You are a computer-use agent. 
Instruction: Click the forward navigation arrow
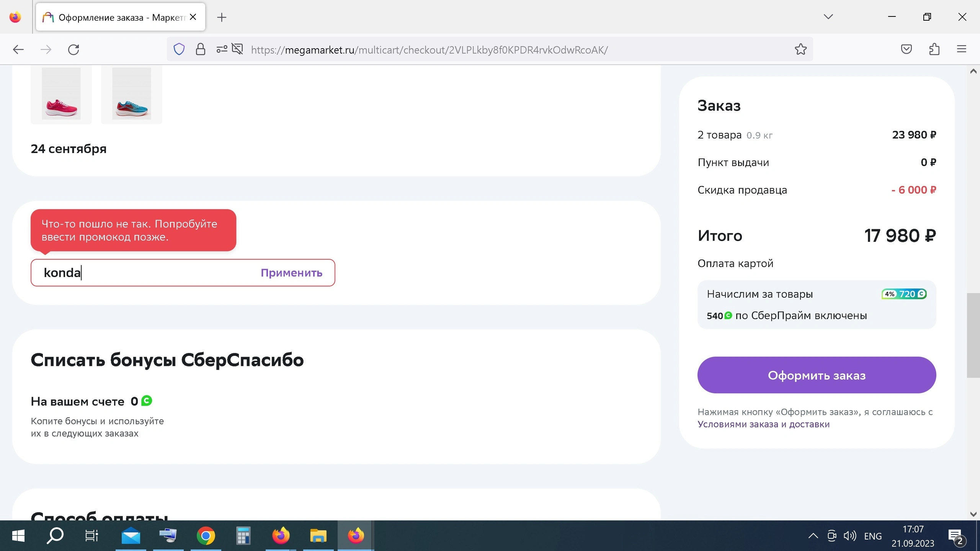[x=46, y=49]
